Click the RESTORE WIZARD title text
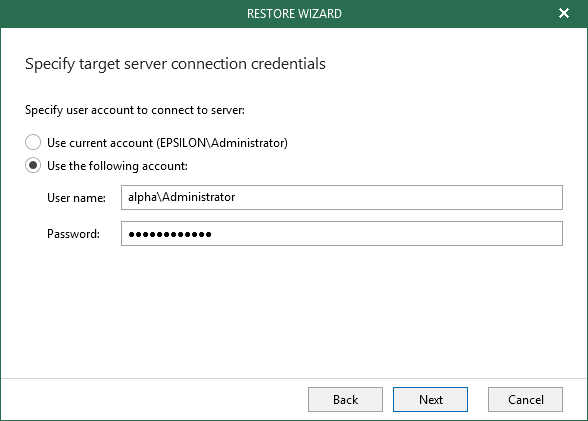The width and height of the screenshot is (588, 421). [294, 14]
